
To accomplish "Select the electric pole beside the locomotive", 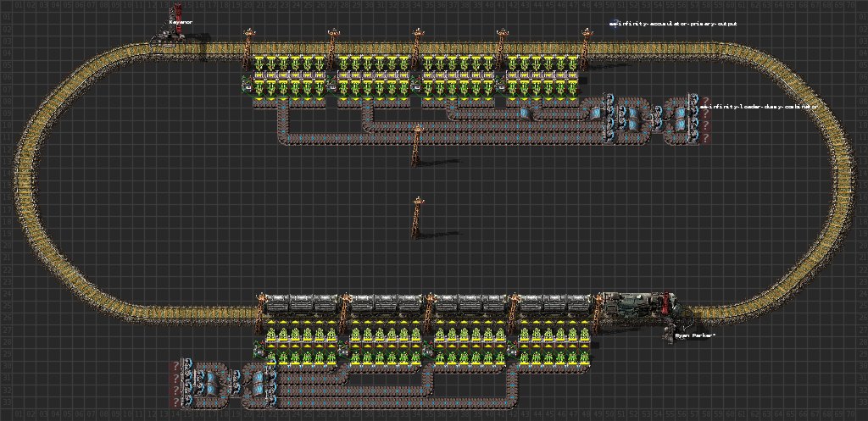I will [598, 313].
